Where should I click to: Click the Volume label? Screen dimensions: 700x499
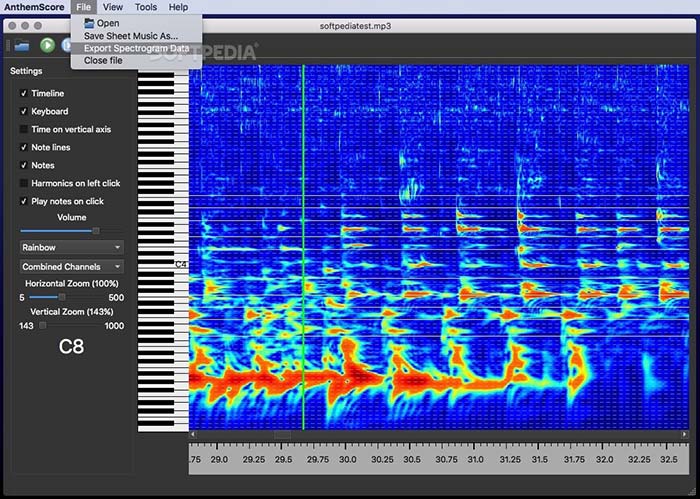tap(72, 217)
